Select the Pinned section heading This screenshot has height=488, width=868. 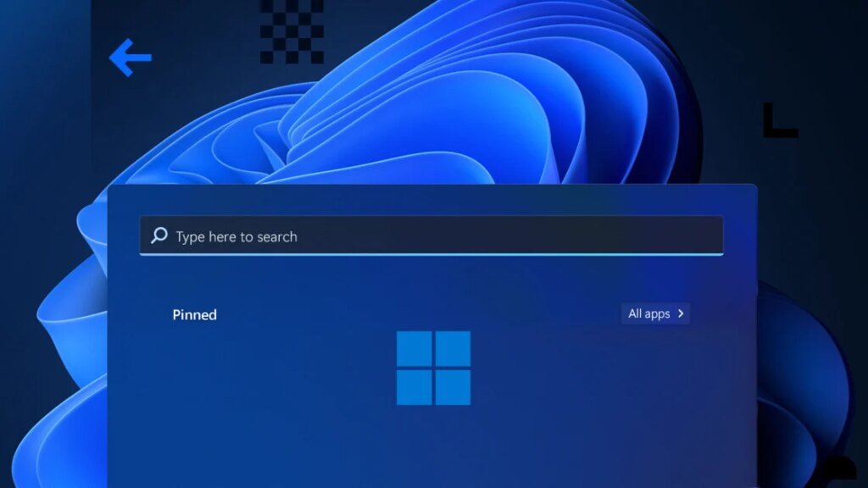[194, 314]
